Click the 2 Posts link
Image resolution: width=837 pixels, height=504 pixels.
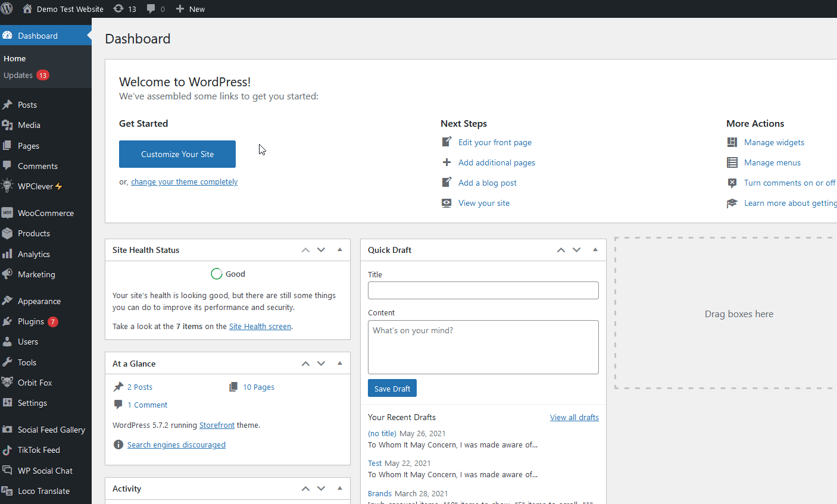click(140, 387)
